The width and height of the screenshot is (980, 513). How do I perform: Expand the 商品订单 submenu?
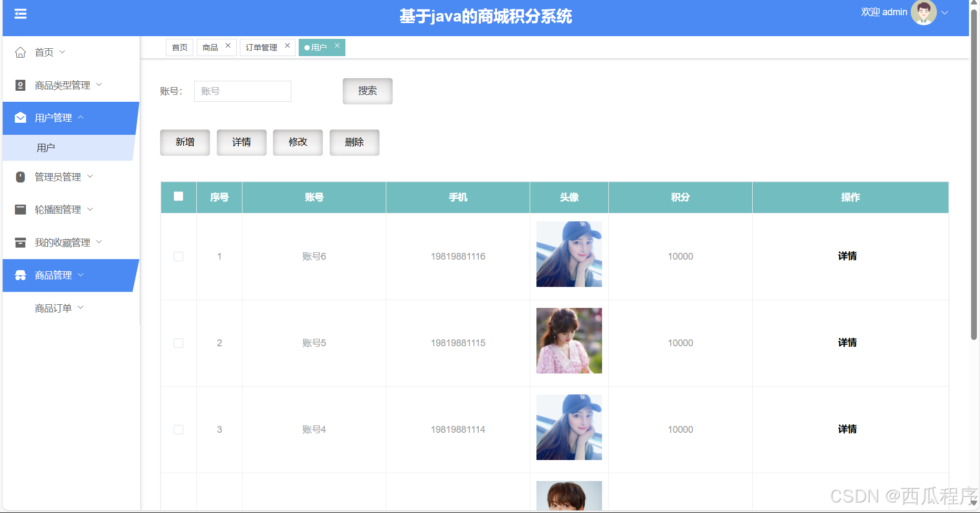[x=81, y=308]
